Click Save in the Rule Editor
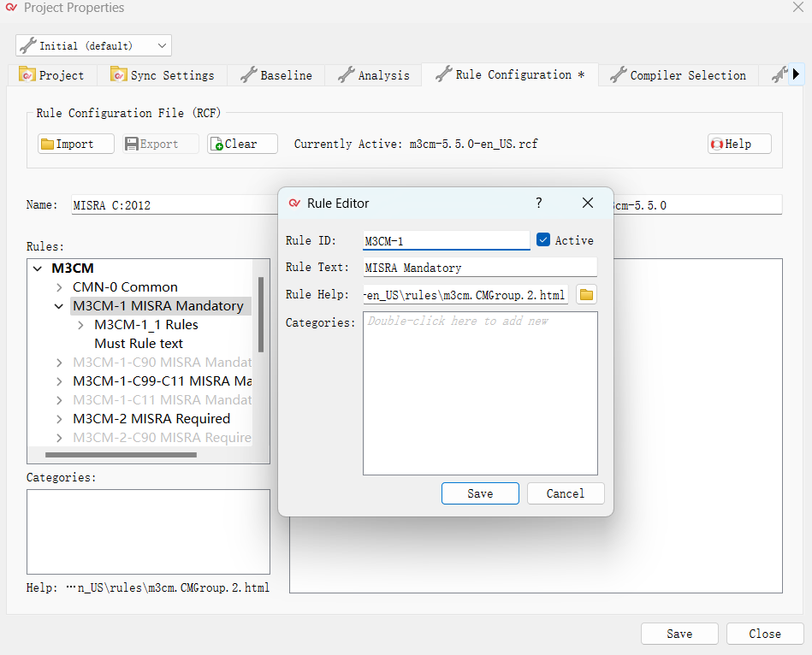The height and width of the screenshot is (655, 812). pos(480,493)
